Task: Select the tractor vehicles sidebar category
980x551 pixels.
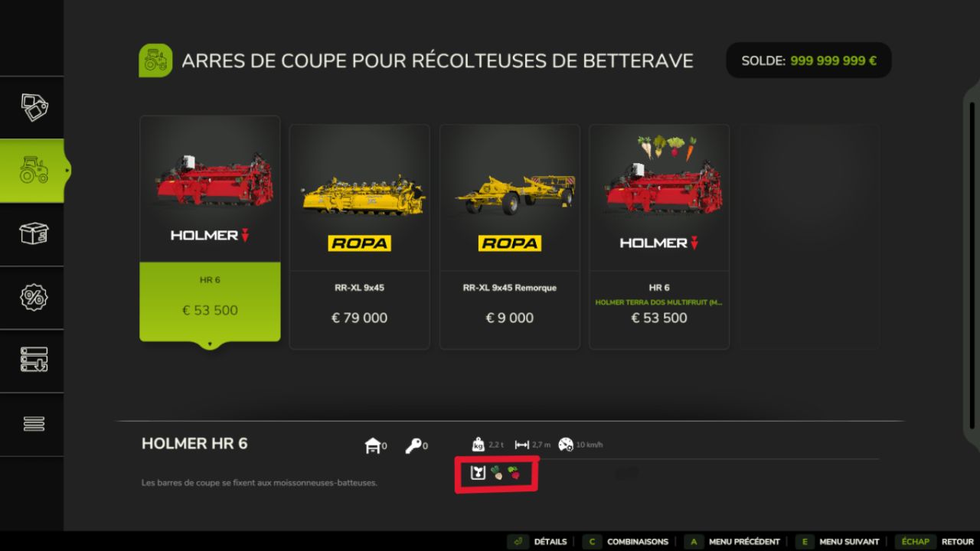Action: pos(34,170)
